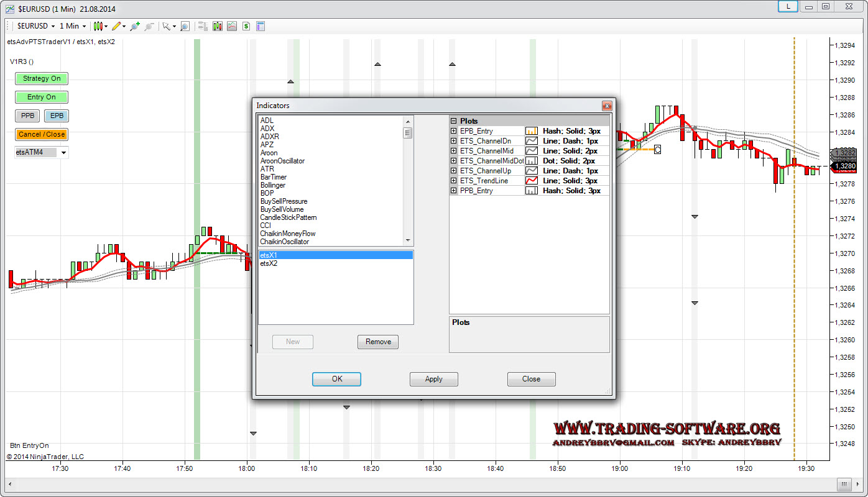
Task: Toggle the Strategy On button
Action: click(x=42, y=78)
